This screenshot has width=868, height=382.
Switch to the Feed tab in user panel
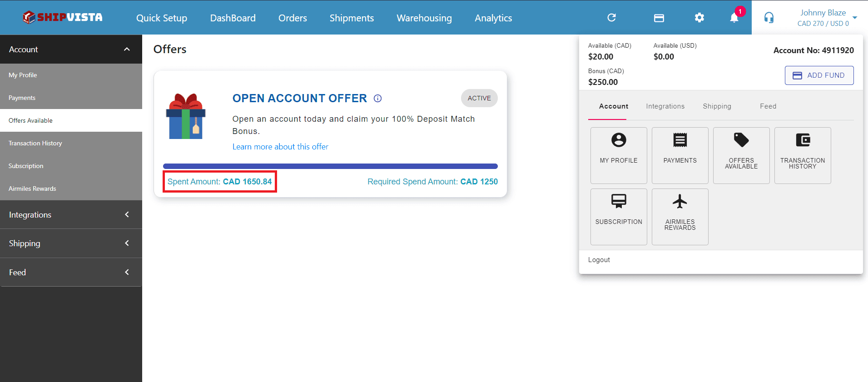click(x=768, y=106)
